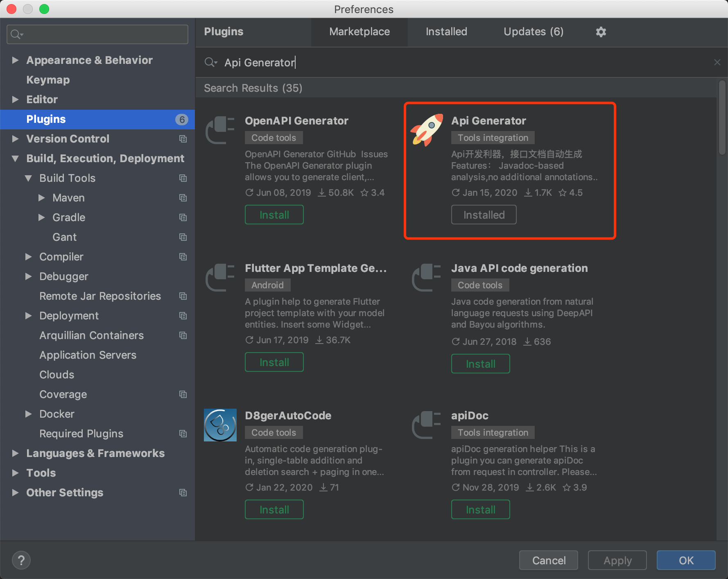Open the Api Generator plugin title
Viewport: 728px width, 579px height.
coord(488,121)
